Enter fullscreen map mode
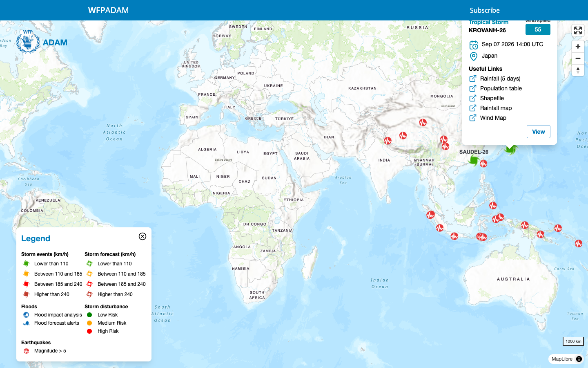This screenshot has height=368, width=588. pos(578,30)
